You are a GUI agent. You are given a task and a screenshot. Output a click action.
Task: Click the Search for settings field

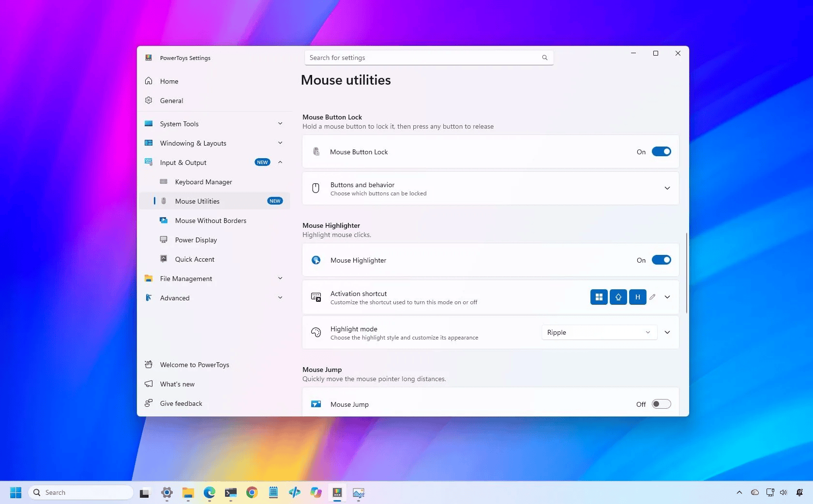tap(429, 58)
